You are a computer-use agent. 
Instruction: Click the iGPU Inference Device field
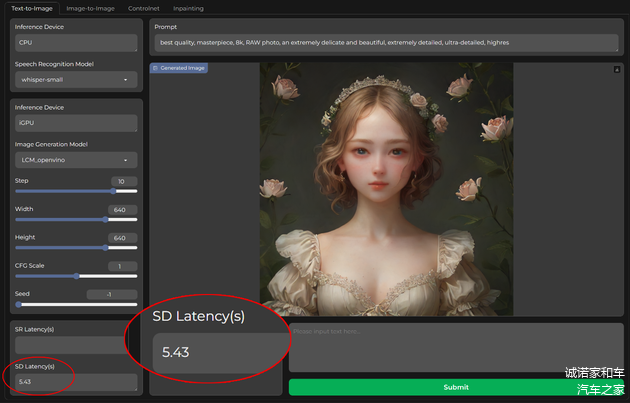tap(76, 123)
